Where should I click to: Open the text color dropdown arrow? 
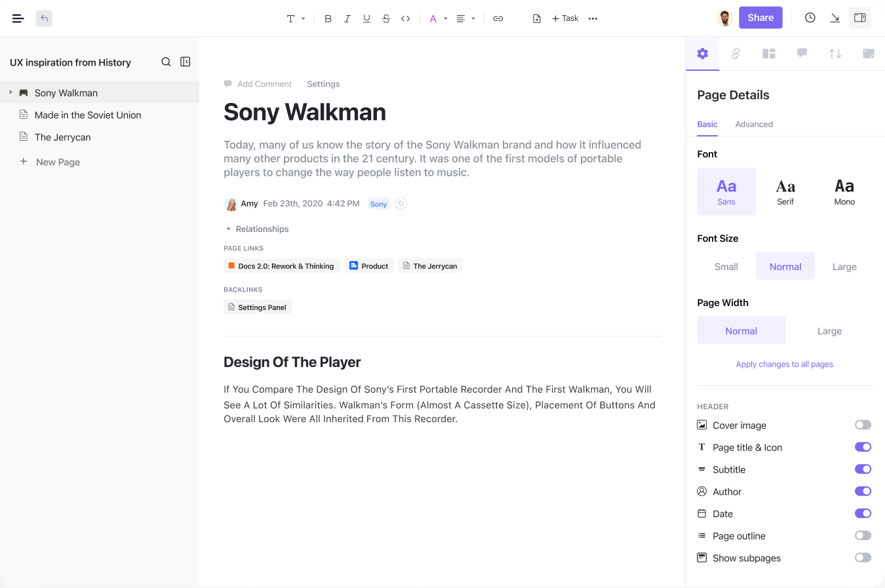tap(445, 18)
